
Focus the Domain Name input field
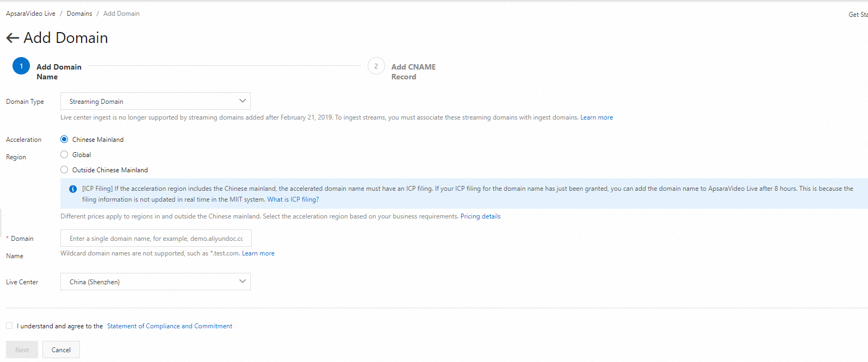[x=156, y=238]
